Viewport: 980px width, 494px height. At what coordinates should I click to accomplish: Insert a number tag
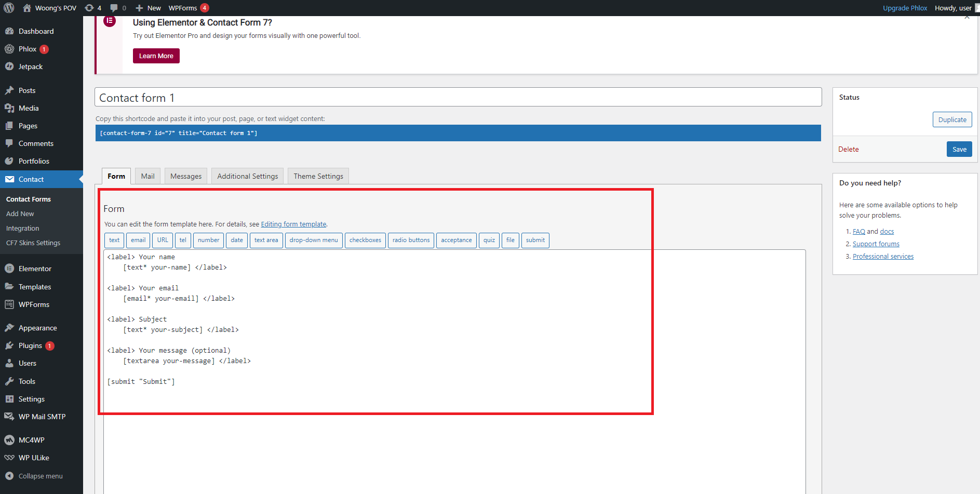pyautogui.click(x=208, y=240)
